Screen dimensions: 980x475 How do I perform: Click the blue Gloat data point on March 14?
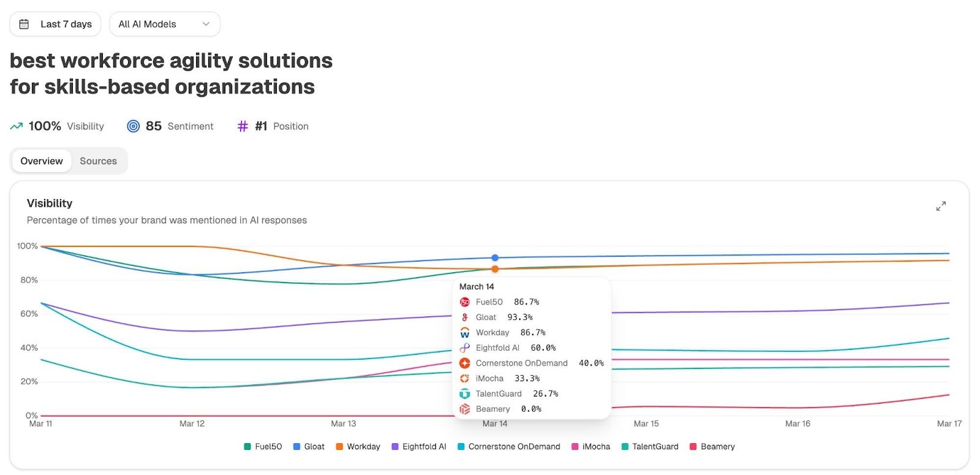(x=495, y=257)
